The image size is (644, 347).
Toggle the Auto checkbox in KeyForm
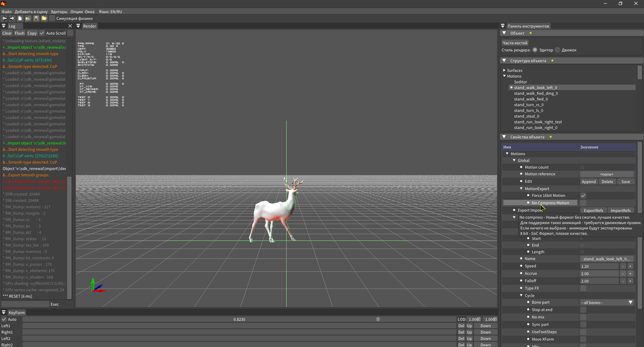pyautogui.click(x=4, y=319)
